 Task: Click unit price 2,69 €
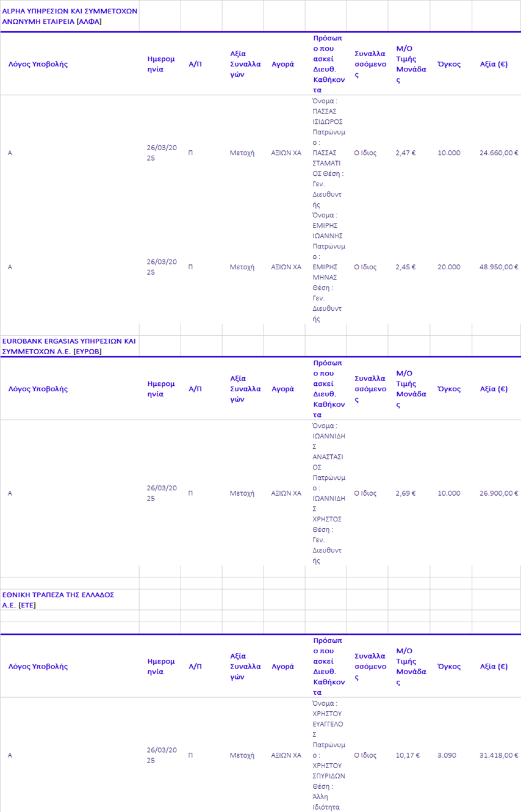pos(406,493)
